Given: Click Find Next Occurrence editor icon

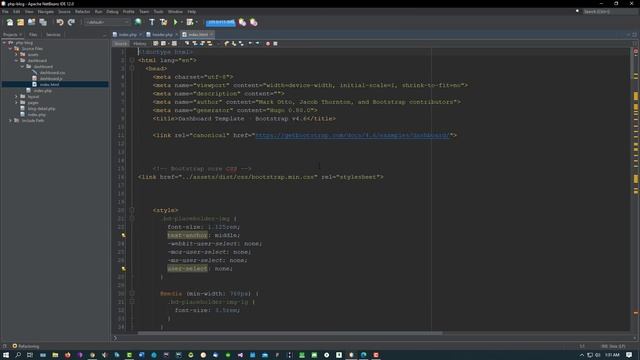Looking at the screenshot, I should pyautogui.click(x=202, y=43).
